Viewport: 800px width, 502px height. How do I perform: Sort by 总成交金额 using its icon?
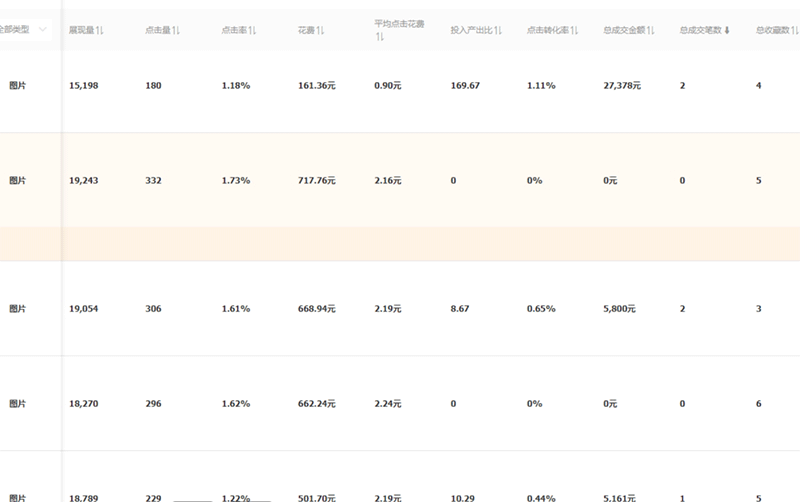pyautogui.click(x=651, y=31)
